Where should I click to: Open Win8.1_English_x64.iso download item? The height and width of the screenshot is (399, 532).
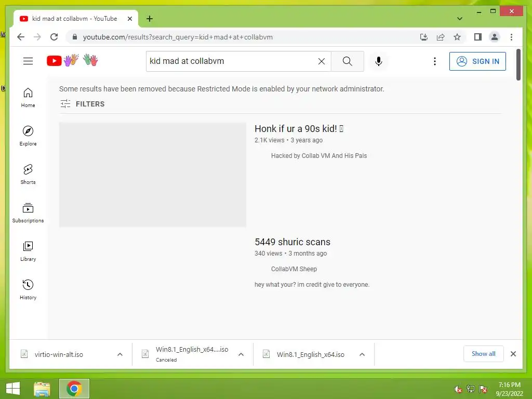(304, 354)
